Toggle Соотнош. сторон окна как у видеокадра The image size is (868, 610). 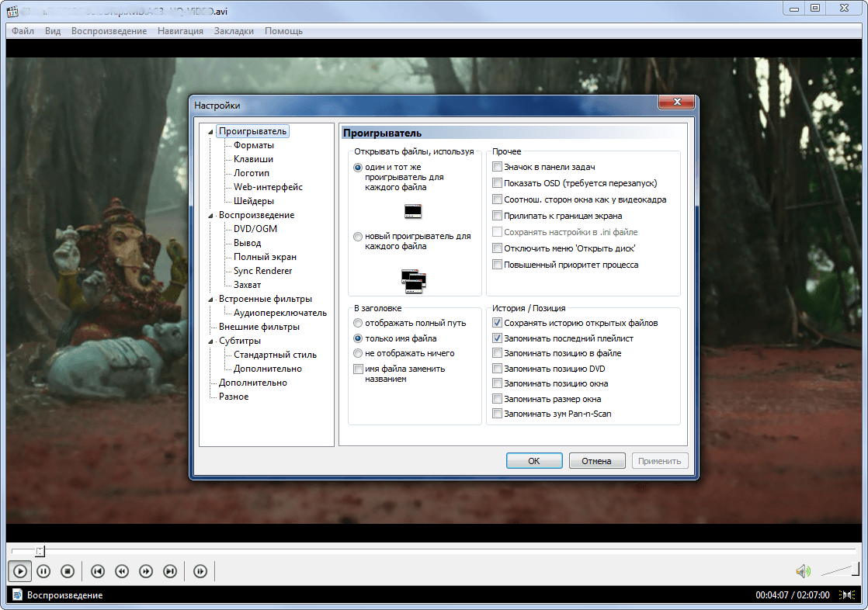coord(497,199)
